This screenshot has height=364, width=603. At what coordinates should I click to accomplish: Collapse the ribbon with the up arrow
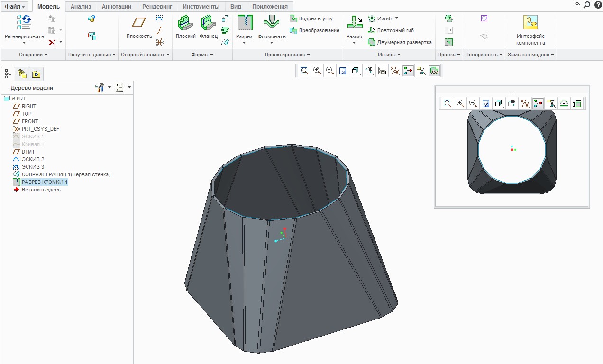click(577, 4)
